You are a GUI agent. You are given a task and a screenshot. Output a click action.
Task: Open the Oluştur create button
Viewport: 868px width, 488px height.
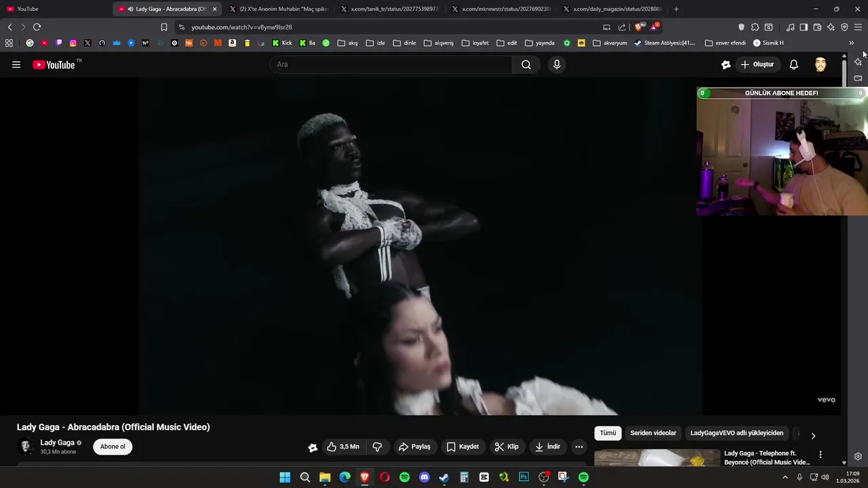click(x=757, y=64)
